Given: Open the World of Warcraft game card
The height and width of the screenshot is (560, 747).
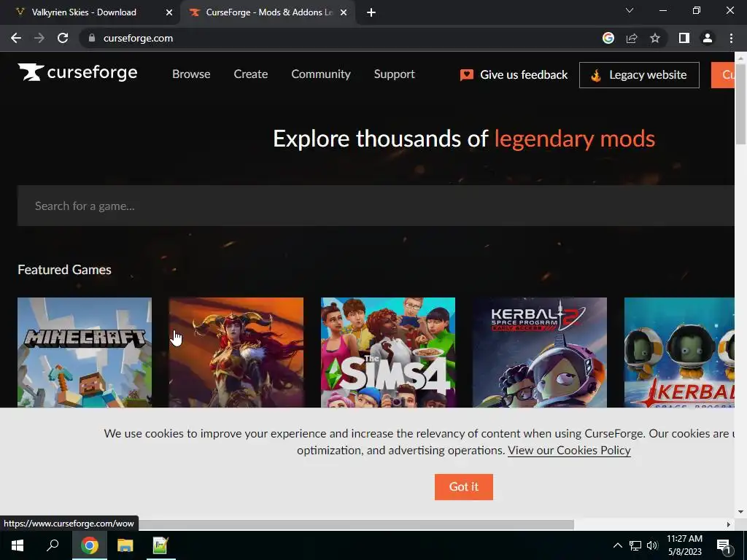Looking at the screenshot, I should pos(236,352).
